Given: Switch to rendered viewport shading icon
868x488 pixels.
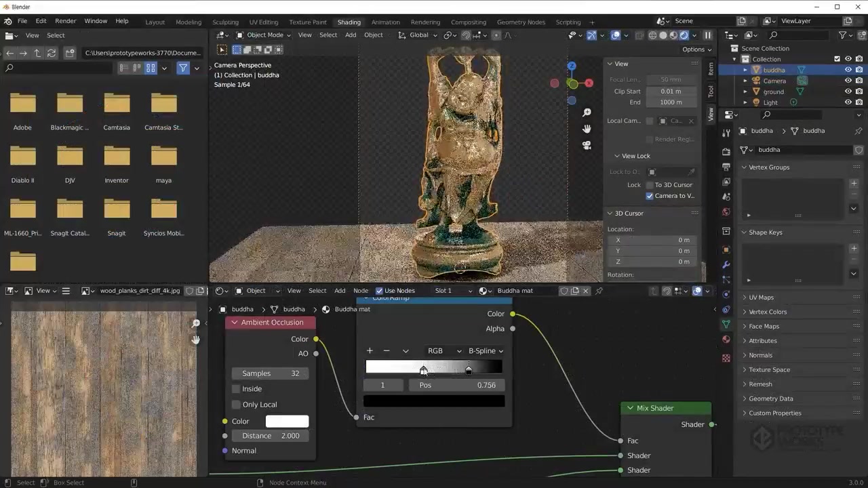Looking at the screenshot, I should 684,35.
